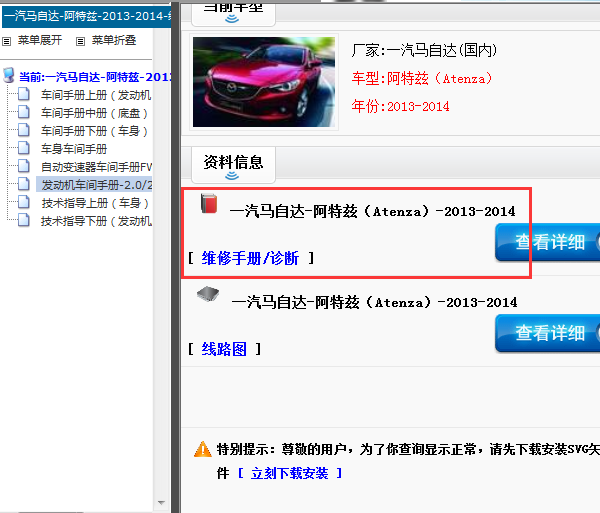Collapse section via chevron under 当前车型
The height and width of the screenshot is (513, 600).
232,19
